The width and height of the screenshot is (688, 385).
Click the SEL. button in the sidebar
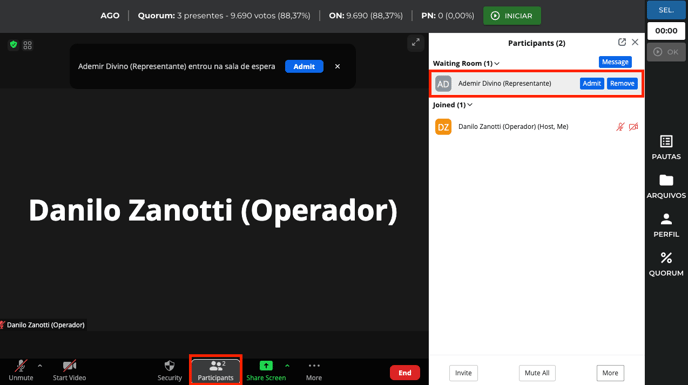[666, 10]
